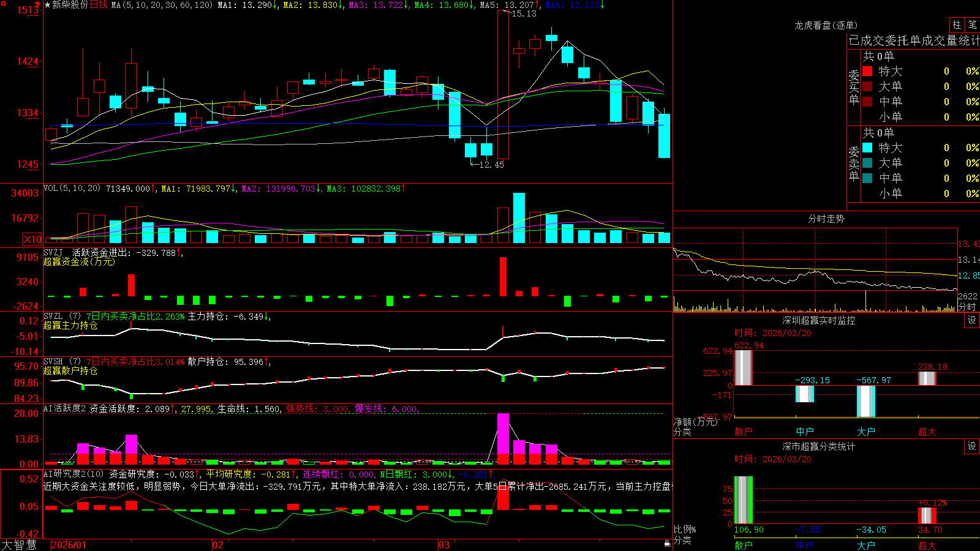
Task: Click the SVZJ indicator name
Action: [x=53, y=252]
